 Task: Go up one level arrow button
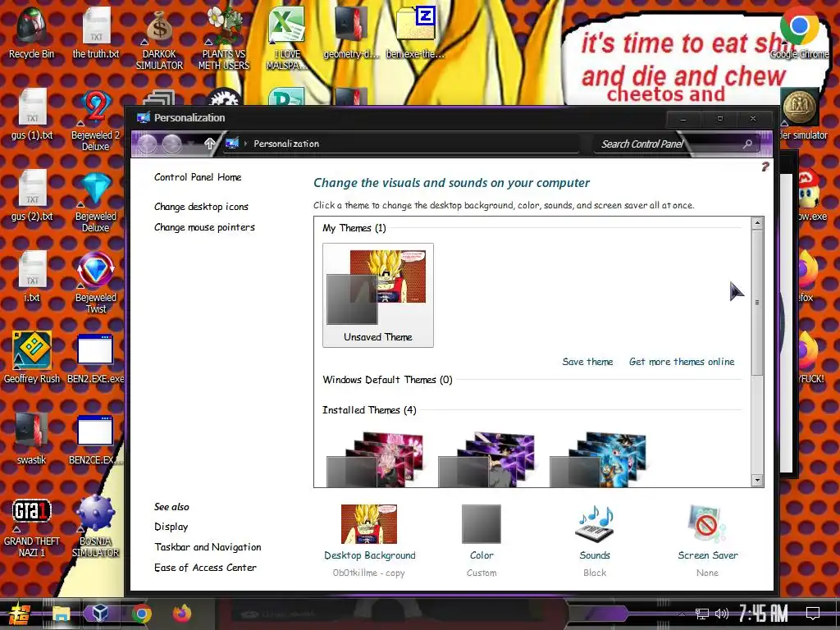210,144
